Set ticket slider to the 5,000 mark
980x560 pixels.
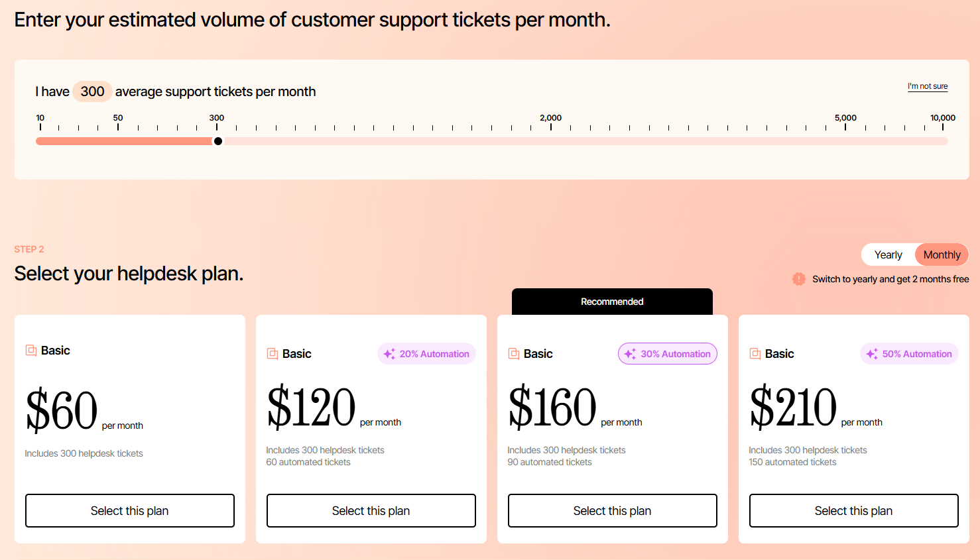point(845,141)
